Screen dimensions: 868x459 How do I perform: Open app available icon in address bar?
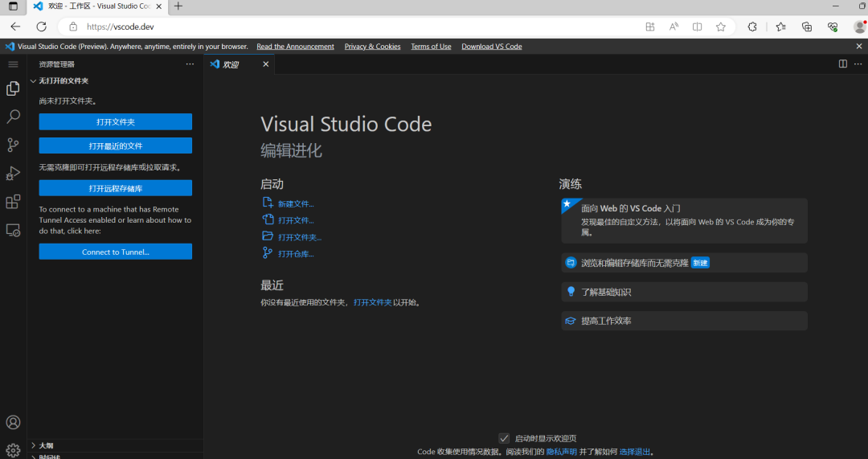coord(650,27)
